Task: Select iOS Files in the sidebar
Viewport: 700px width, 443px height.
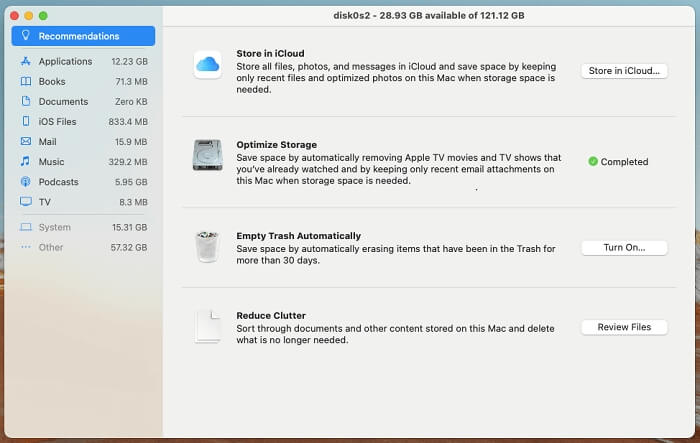Action: click(83, 121)
